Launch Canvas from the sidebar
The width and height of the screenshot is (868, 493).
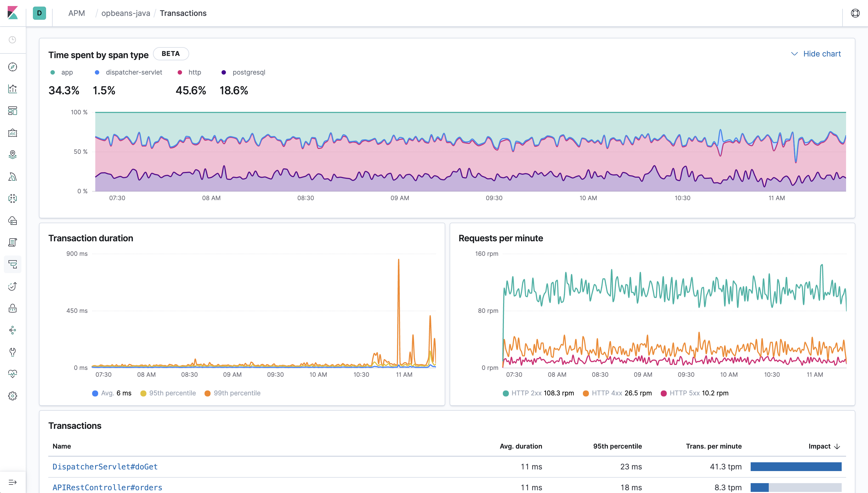click(13, 133)
